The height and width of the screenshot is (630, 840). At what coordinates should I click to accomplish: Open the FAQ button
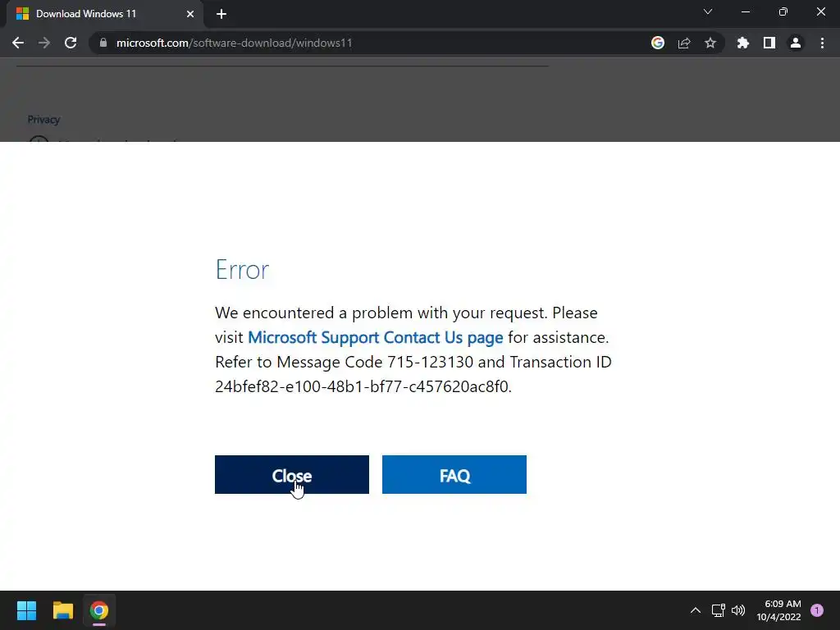[454, 475]
